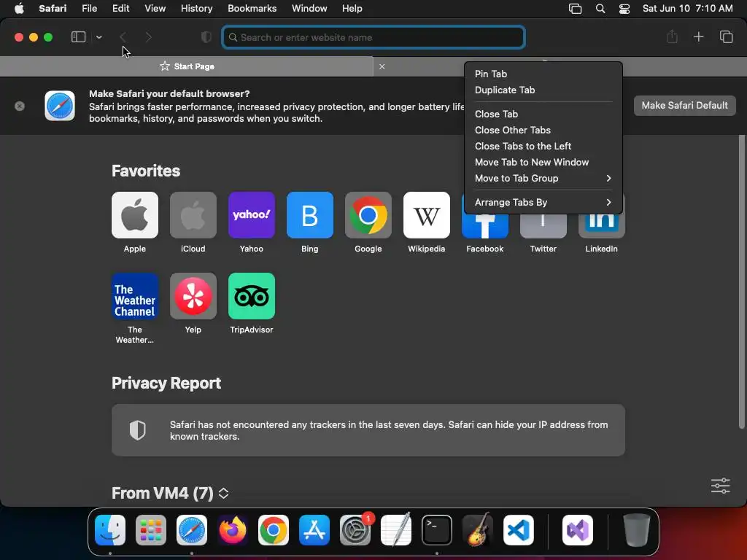Open the Google favorite
Screen dimensions: 747x560
[368, 215]
